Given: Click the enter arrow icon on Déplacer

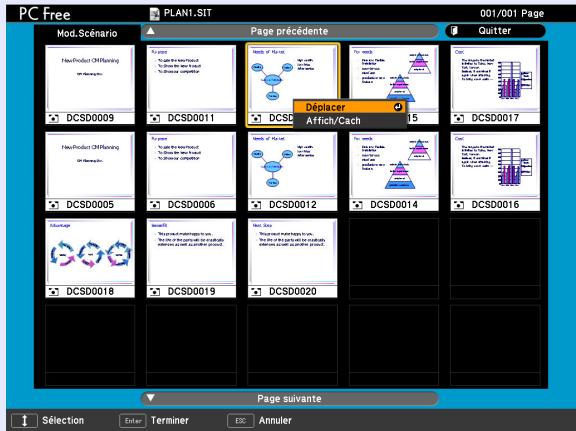Looking at the screenshot, I should (x=397, y=107).
